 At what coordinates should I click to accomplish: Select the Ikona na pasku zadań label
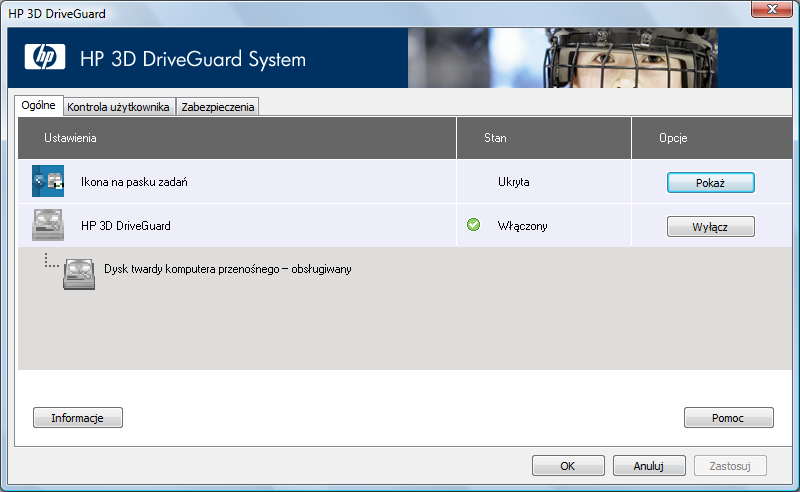(x=134, y=182)
